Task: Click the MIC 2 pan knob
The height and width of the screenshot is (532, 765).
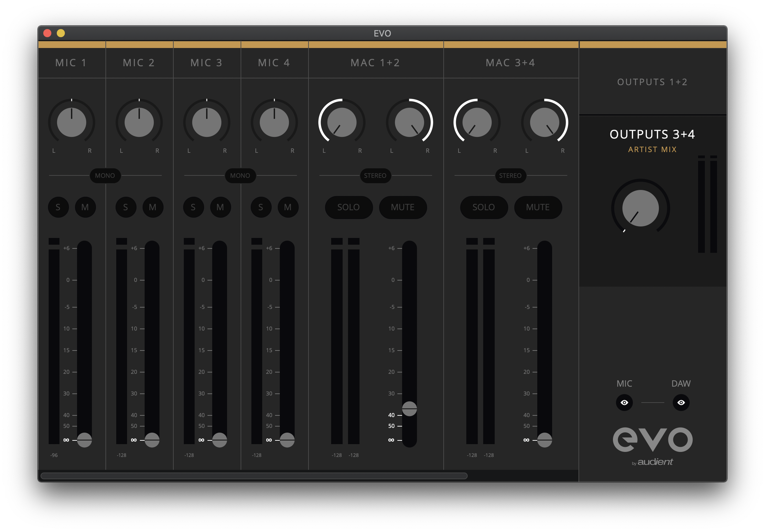Action: pos(139,122)
